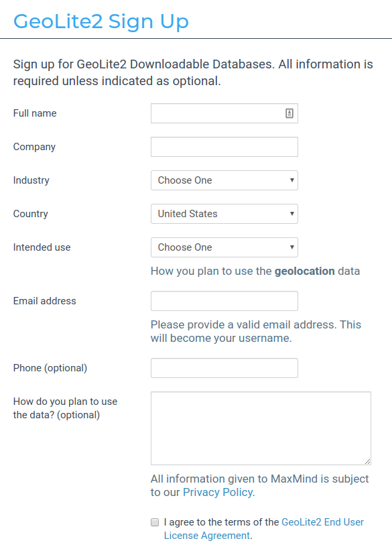Open the Privacy Policy link
The height and width of the screenshot is (551, 392).
(217, 492)
